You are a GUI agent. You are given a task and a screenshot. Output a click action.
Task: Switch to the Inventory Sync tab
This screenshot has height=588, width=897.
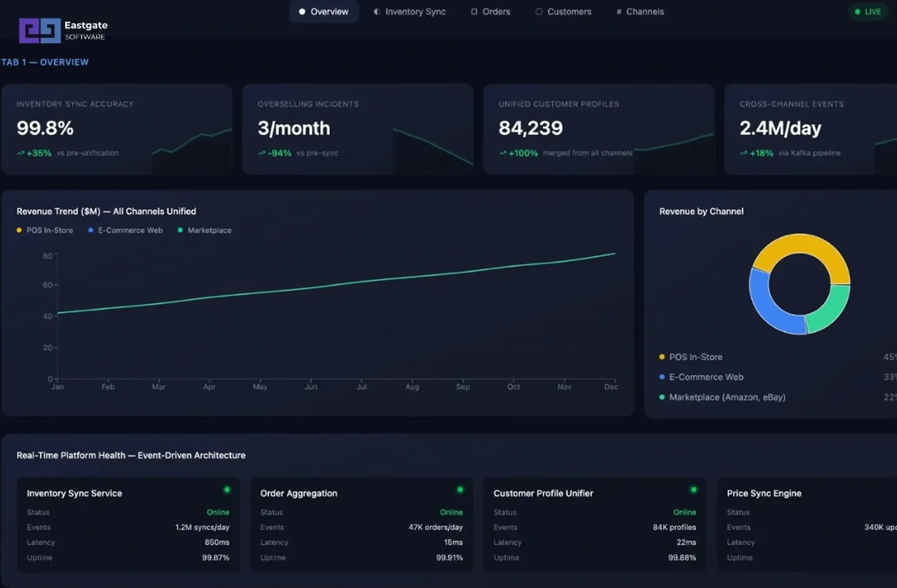click(x=410, y=12)
